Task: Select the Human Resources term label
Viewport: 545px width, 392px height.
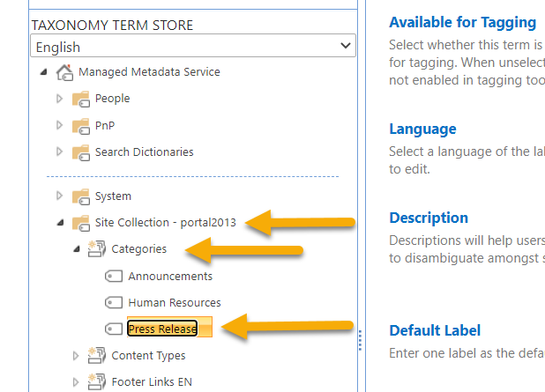Action: pos(175,303)
